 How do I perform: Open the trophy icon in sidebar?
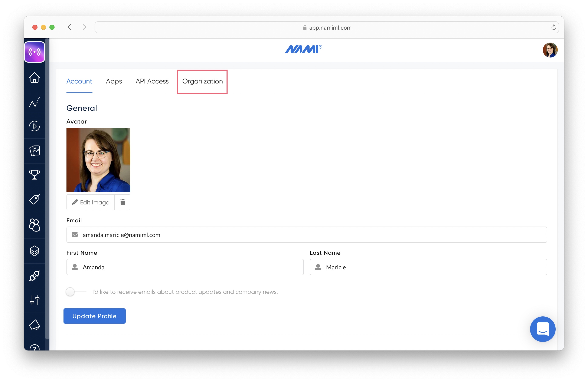[x=34, y=175]
